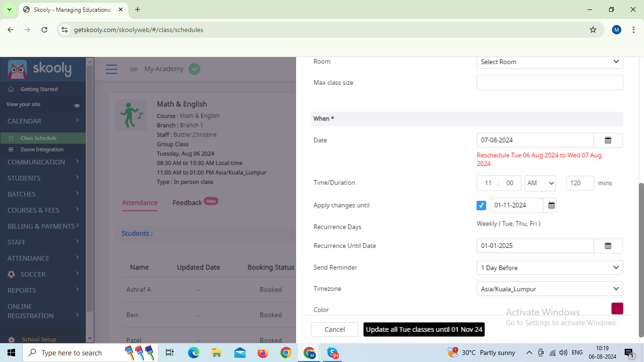Open a new browser tab
This screenshot has height=362, width=644.
tap(138, 9)
